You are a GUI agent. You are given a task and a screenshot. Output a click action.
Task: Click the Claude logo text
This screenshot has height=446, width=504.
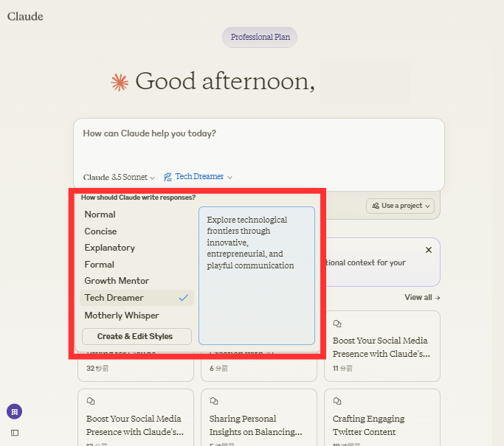click(25, 16)
